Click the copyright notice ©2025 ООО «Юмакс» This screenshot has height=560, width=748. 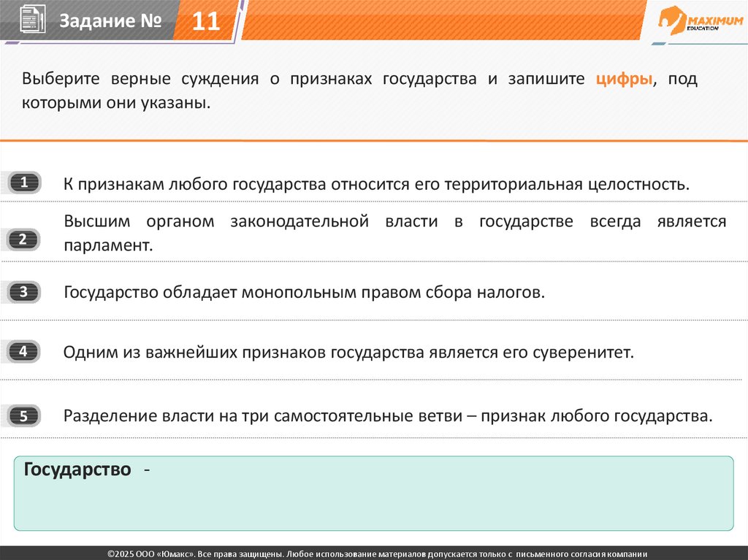(378, 554)
